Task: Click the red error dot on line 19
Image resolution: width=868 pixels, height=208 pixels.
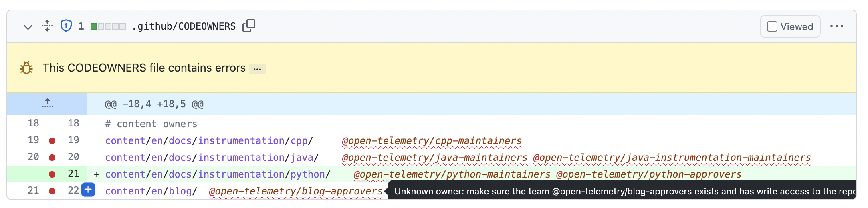Action: [52, 141]
